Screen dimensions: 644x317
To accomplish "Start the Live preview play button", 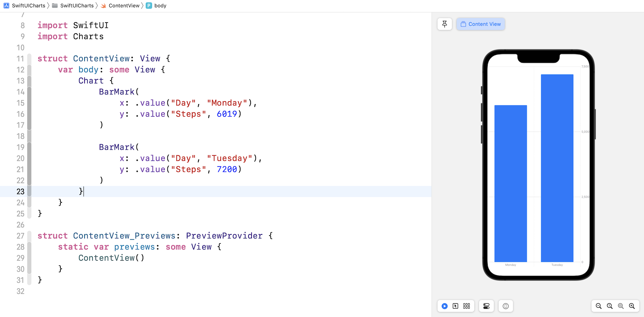I will click(444, 306).
